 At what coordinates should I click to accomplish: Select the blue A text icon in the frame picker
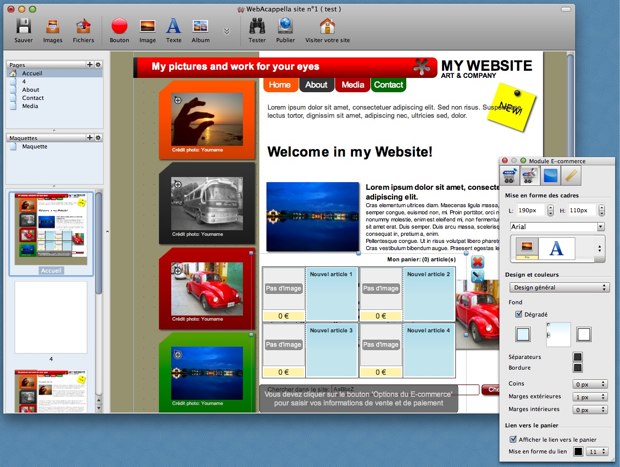coord(556,248)
